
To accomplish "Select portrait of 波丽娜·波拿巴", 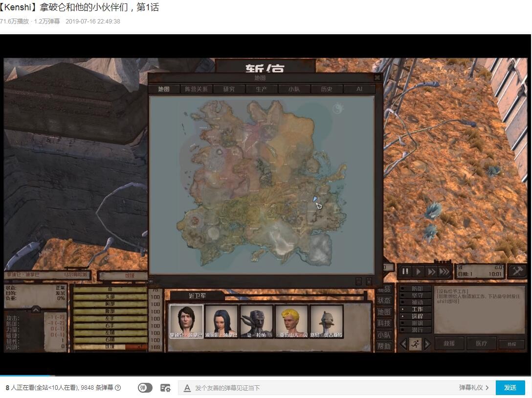I will click(221, 321).
